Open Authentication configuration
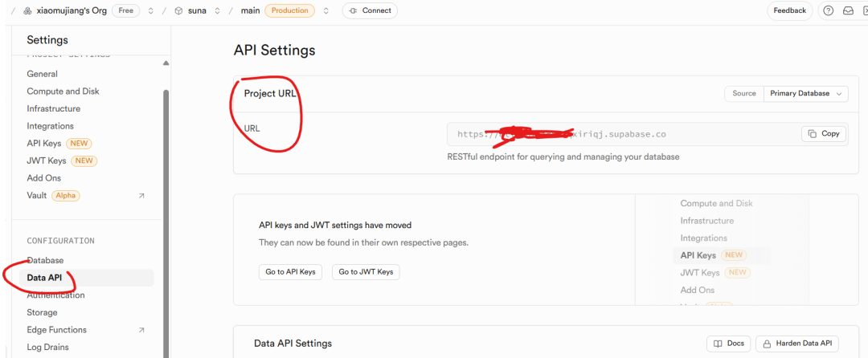The image size is (868, 358). (x=56, y=295)
